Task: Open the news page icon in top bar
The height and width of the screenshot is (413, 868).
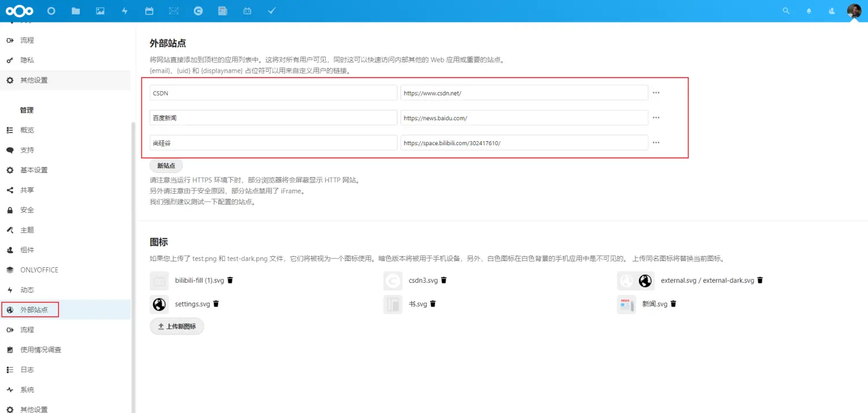Action: (x=223, y=10)
